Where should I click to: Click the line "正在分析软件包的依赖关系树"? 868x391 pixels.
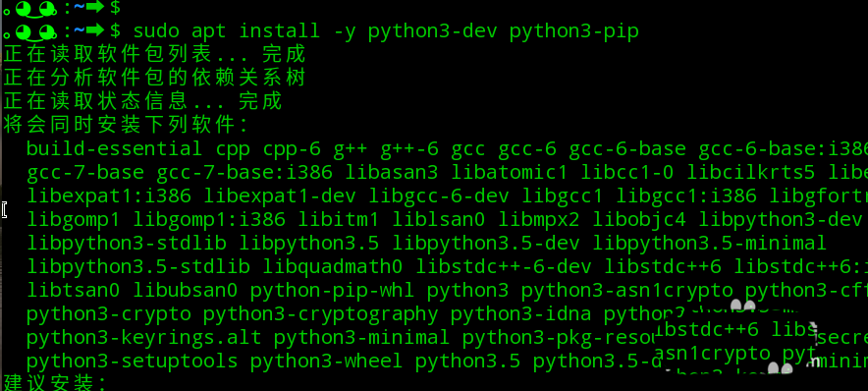click(x=154, y=78)
